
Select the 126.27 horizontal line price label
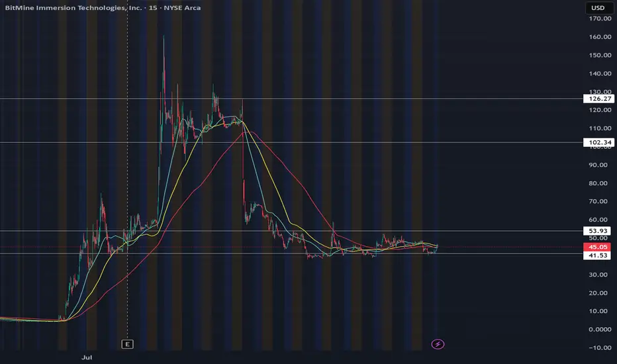coord(598,99)
